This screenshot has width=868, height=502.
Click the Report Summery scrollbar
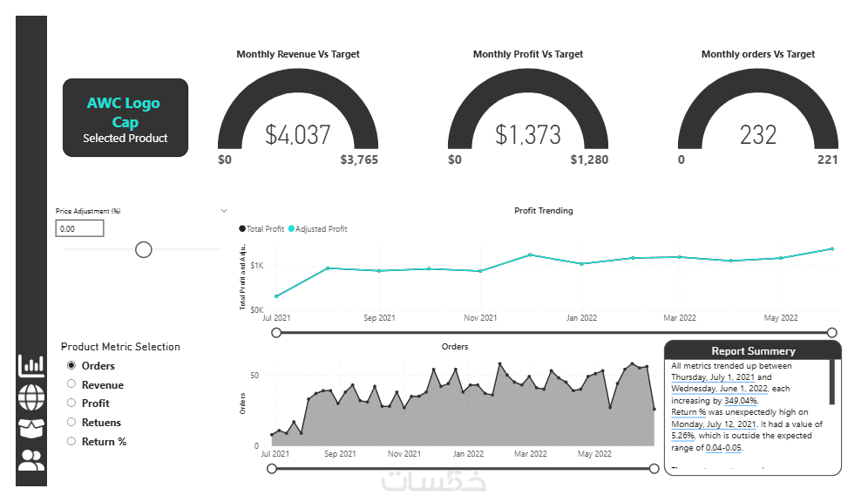[x=832, y=382]
